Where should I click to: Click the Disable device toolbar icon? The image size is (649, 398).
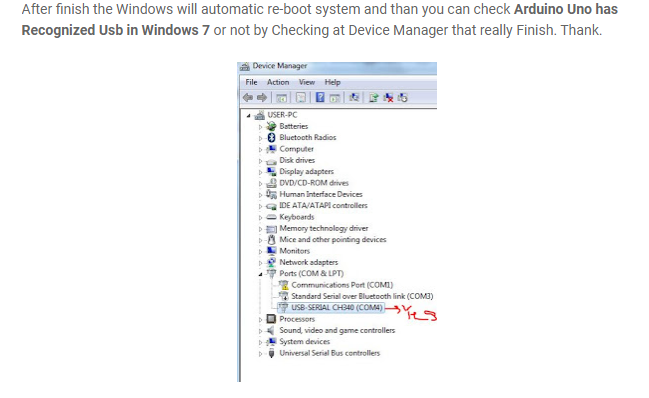point(402,98)
